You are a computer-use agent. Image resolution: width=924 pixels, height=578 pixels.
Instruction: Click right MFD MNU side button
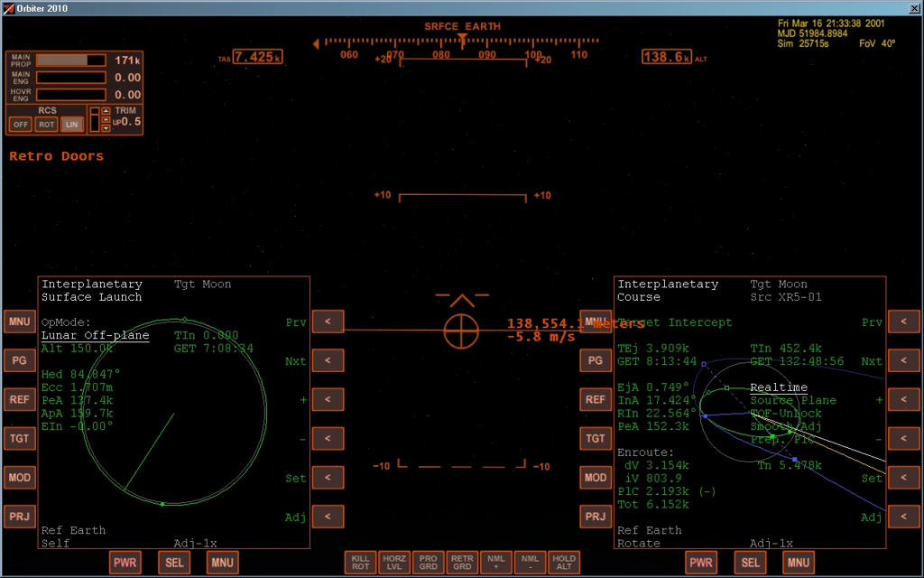pyautogui.click(x=596, y=322)
